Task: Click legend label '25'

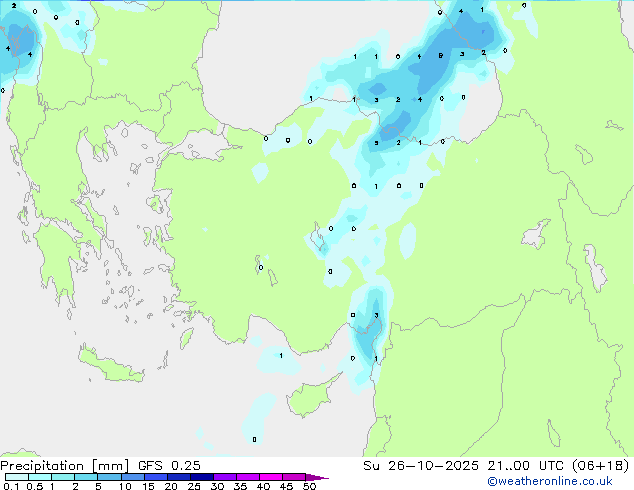Action: 194,486
